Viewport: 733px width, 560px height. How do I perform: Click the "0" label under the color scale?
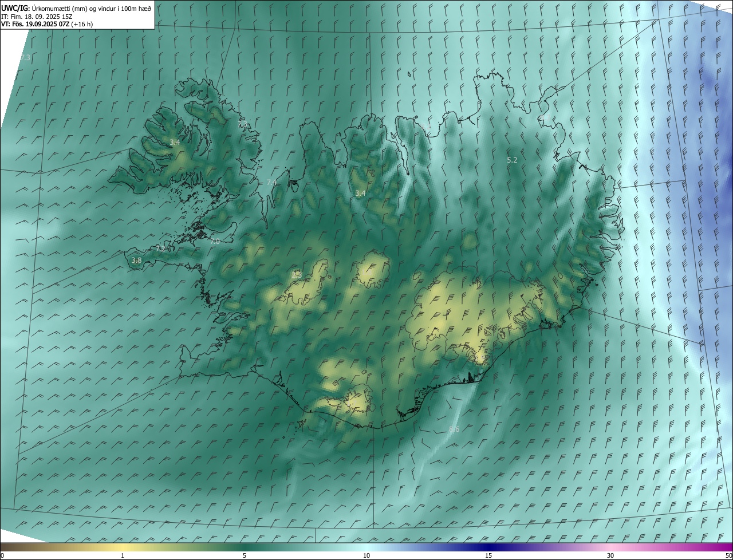pos(2,555)
